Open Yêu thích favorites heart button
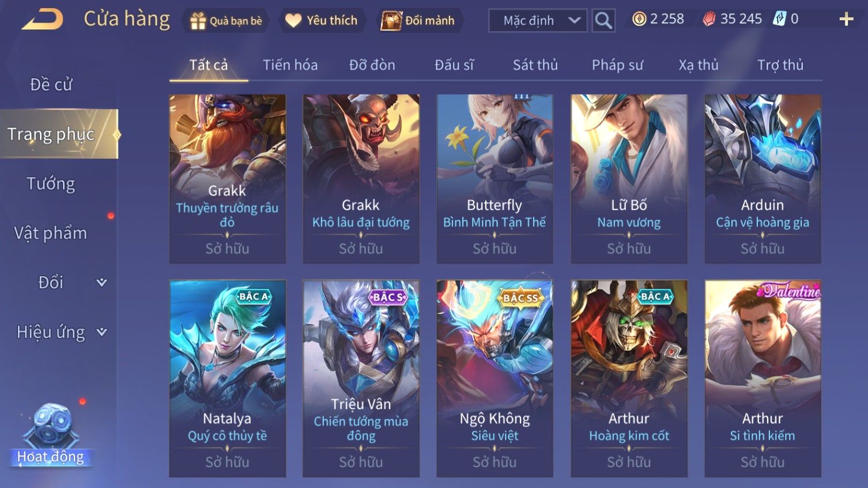 point(322,21)
